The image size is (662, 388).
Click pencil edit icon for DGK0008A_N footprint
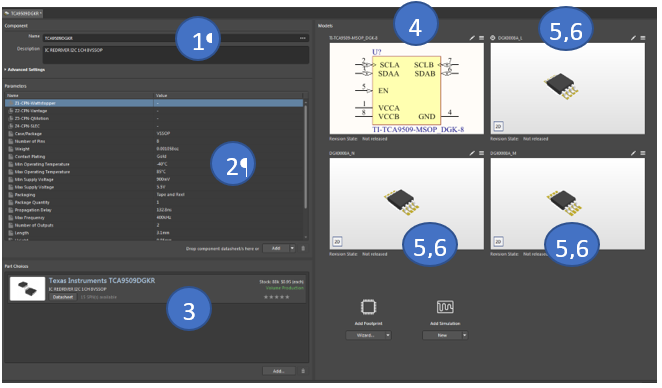coord(472,153)
